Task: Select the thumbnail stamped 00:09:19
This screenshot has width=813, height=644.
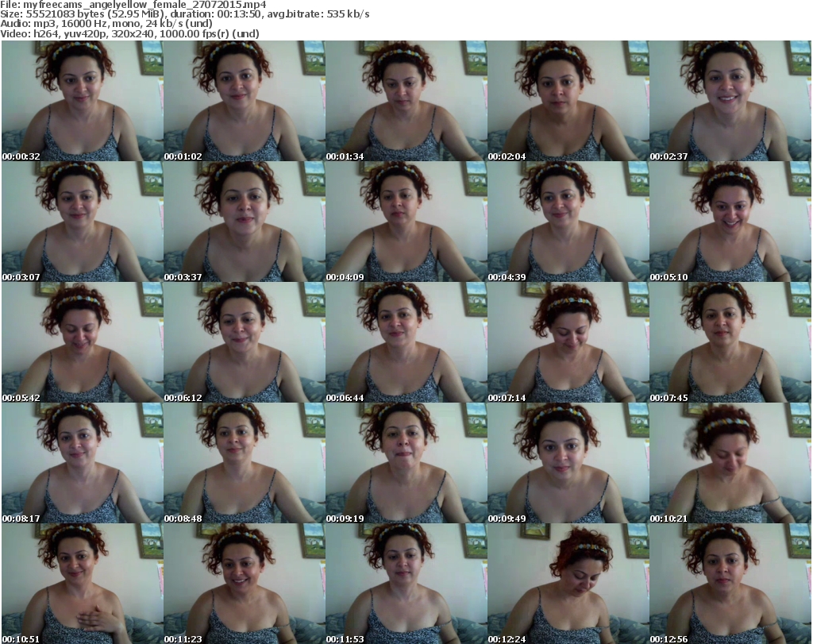Action: tap(406, 463)
